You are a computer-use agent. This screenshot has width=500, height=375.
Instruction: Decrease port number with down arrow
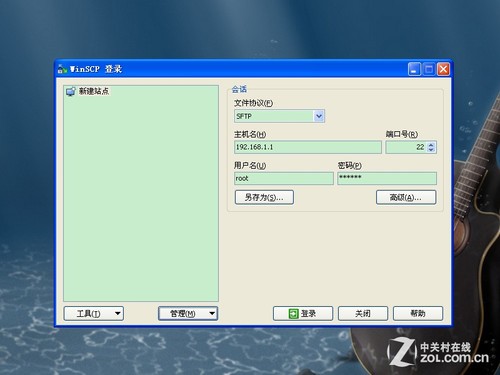tap(431, 150)
